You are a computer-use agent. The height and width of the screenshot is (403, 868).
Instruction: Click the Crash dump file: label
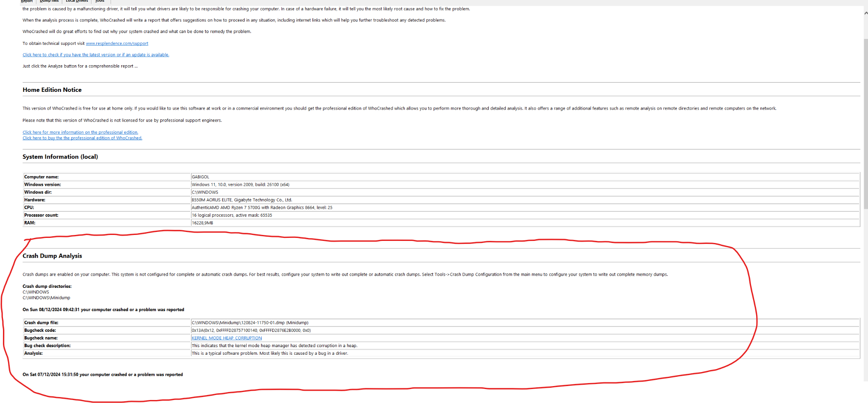coord(41,323)
